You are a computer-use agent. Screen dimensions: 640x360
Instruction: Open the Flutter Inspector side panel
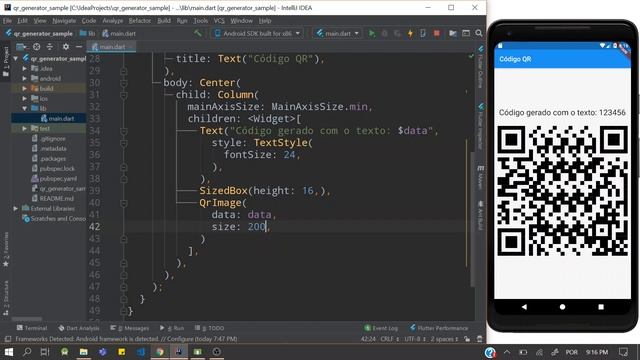click(x=481, y=127)
